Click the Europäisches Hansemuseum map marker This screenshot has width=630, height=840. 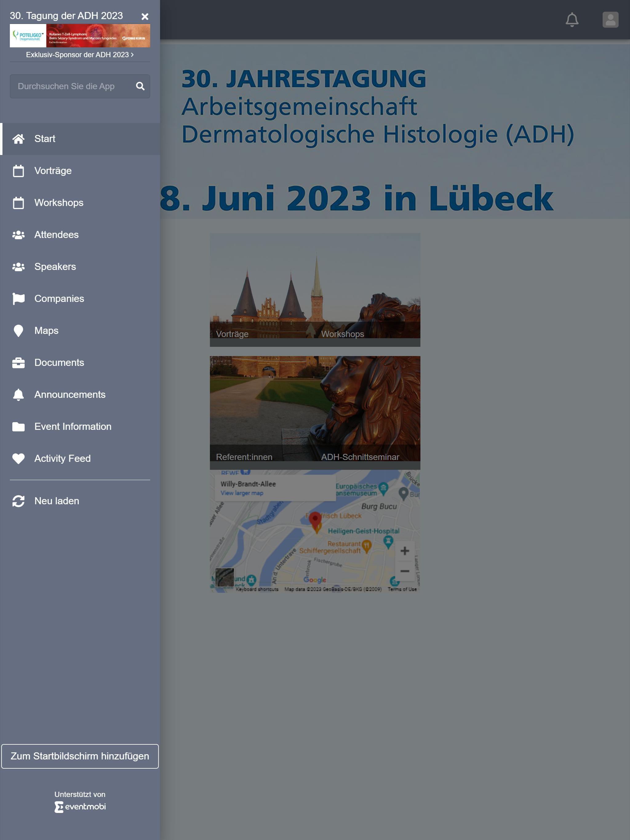point(383,488)
